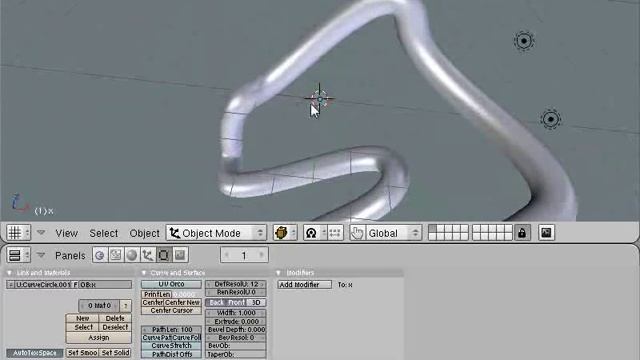Switch to the Editing context icon

(x=163, y=255)
